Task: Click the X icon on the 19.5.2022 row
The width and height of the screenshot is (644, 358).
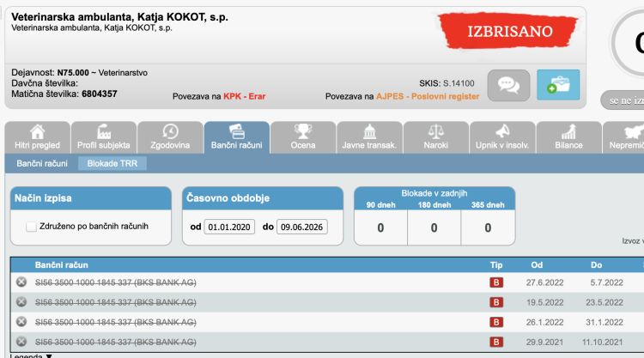Action: 21,301
